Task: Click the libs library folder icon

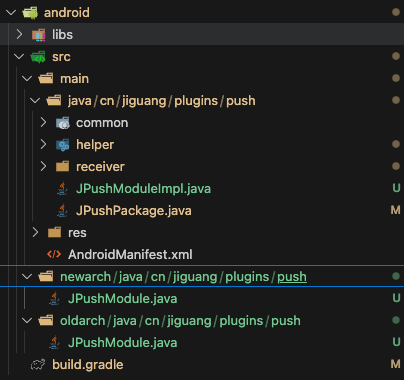Action: click(x=38, y=35)
